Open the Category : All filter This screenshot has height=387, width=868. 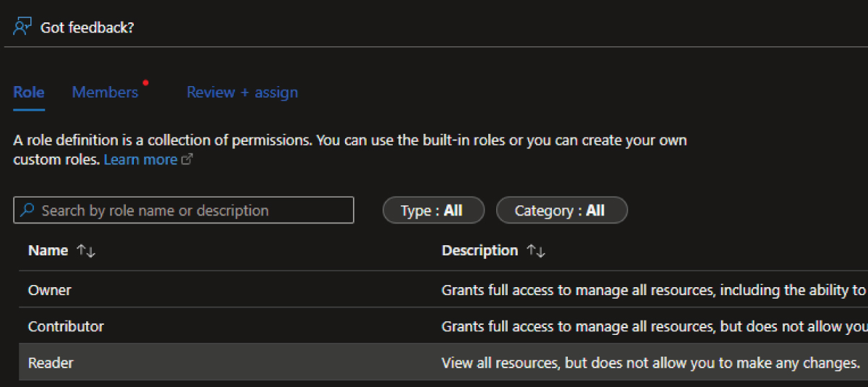click(561, 210)
